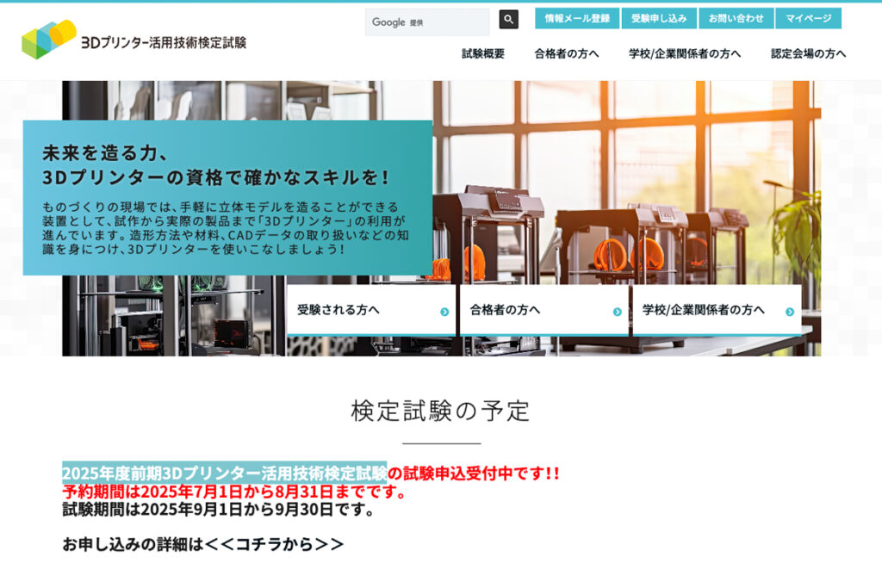Select the 学校/企業関係者の方へ hero card
Screen dimensions: 882x588
(x=717, y=310)
